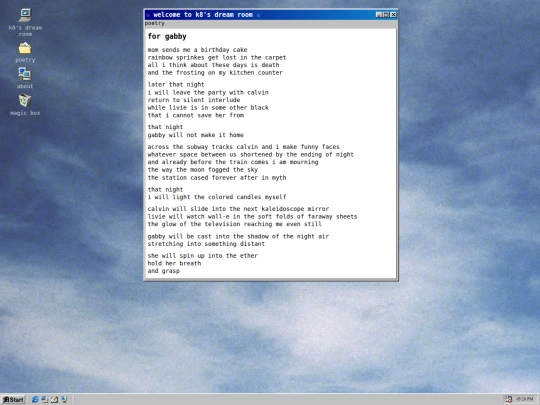Click the line 'she will spin up into the ether'

(x=202, y=256)
